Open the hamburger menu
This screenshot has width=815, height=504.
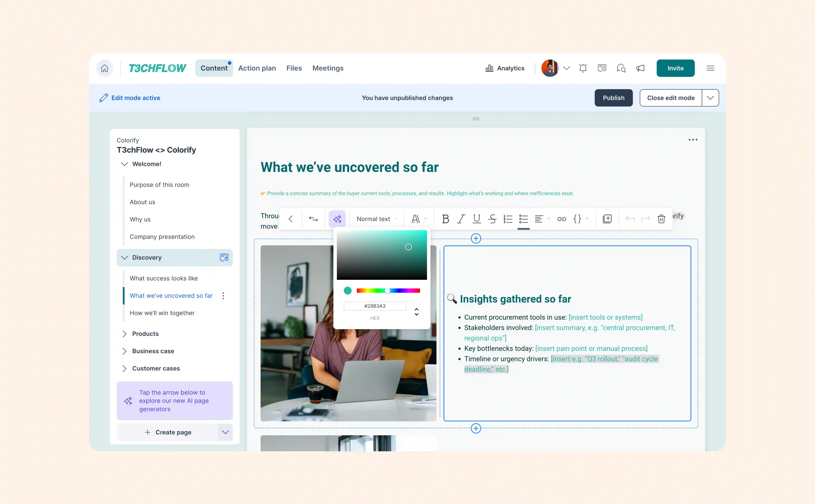tap(710, 68)
